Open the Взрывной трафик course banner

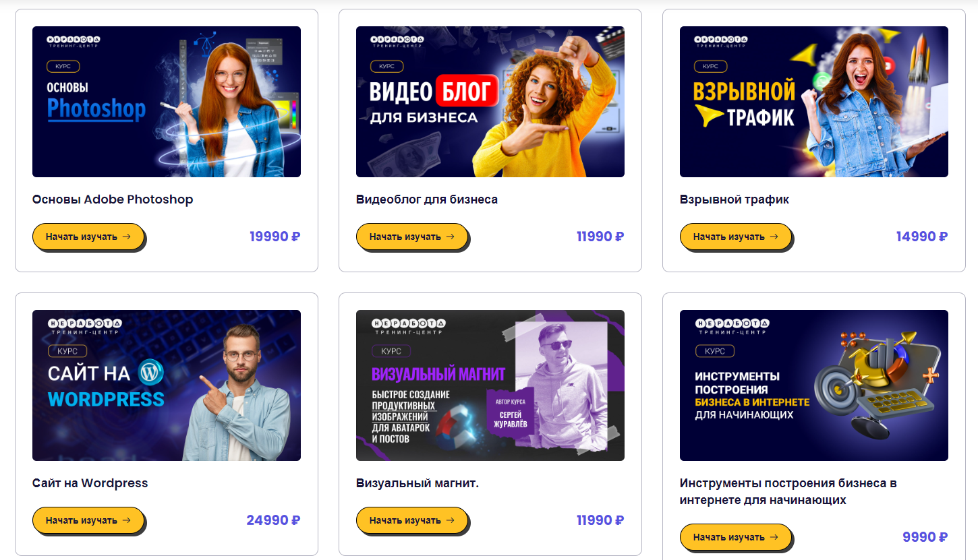click(814, 102)
